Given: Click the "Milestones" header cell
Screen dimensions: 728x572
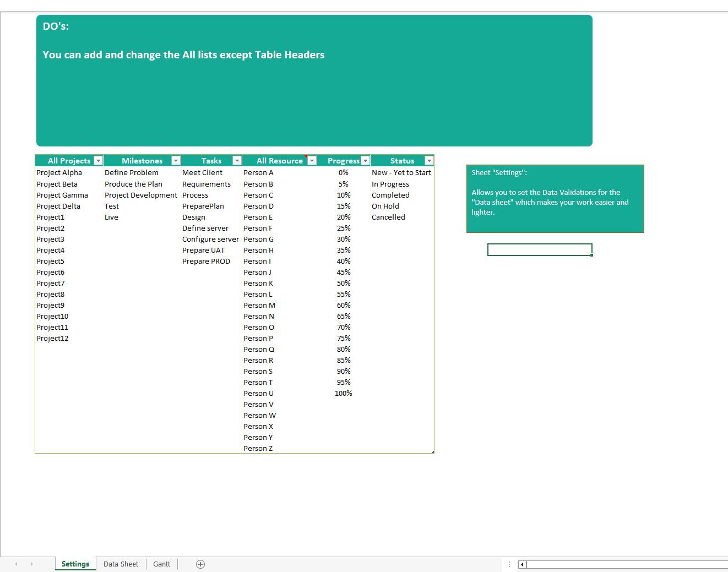Looking at the screenshot, I should pos(142,161).
